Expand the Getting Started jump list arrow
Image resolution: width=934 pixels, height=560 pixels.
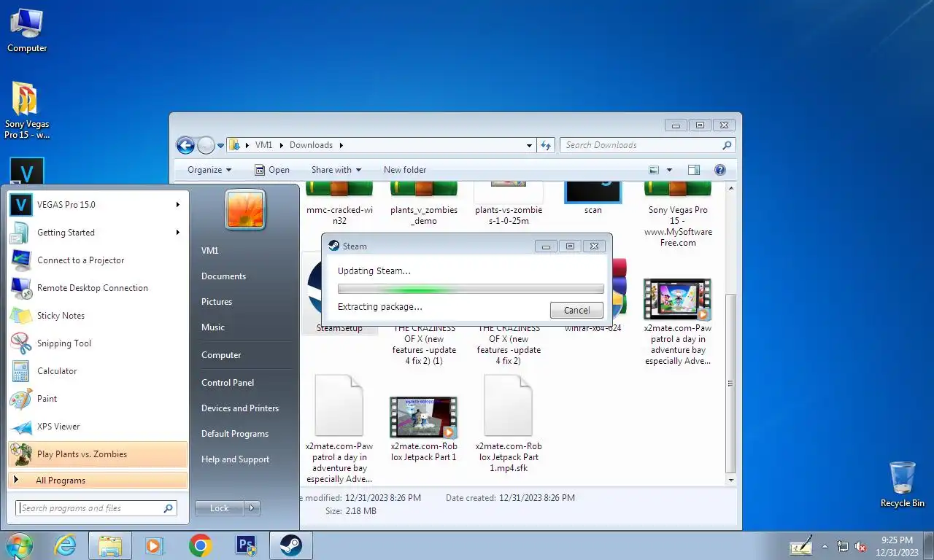pyautogui.click(x=177, y=233)
